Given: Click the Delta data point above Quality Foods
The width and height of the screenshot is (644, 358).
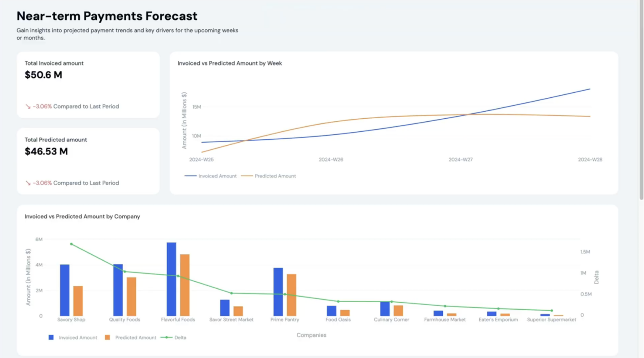Looking at the screenshot, I should pos(124,271).
